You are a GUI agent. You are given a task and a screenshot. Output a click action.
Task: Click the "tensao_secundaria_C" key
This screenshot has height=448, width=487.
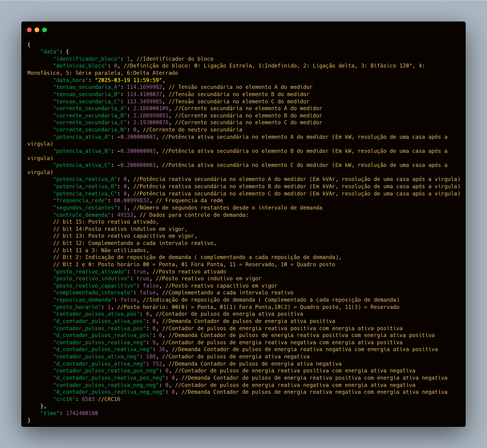click(87, 102)
